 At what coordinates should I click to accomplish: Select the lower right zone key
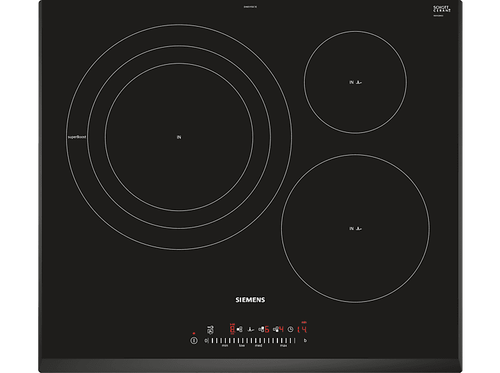[276, 329]
